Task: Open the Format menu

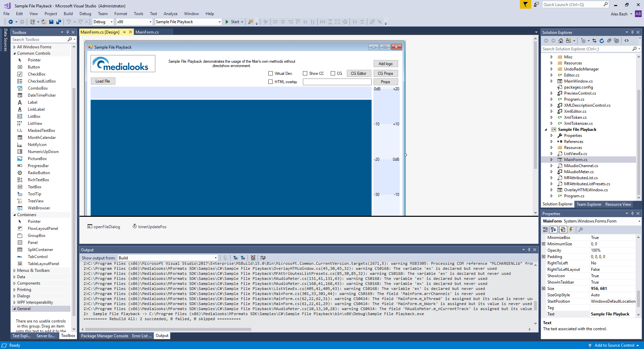Action: (x=120, y=14)
